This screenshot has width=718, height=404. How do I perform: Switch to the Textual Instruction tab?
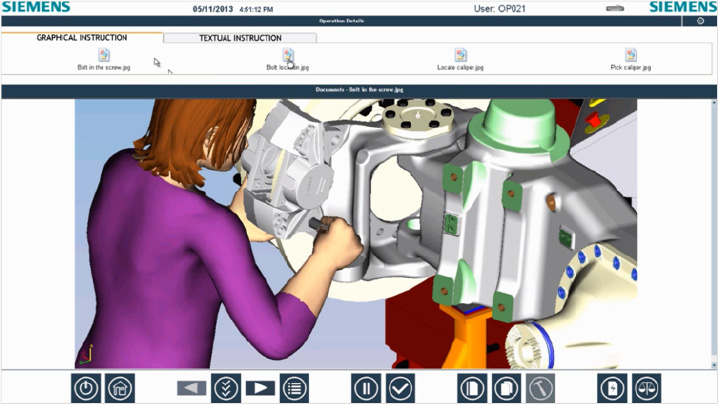(240, 38)
